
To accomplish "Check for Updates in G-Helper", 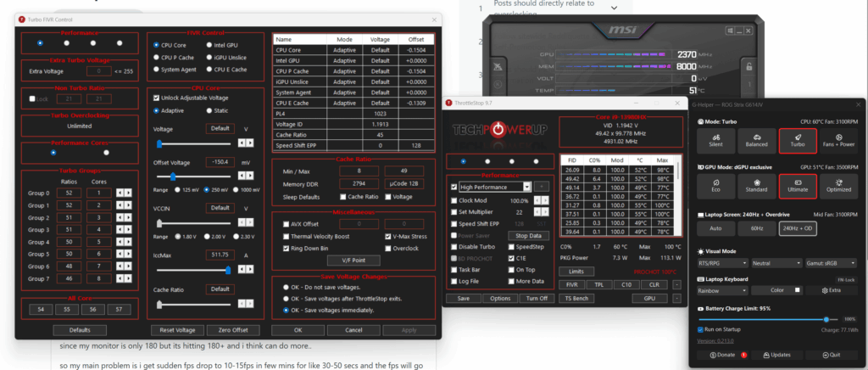I will coord(776,355).
